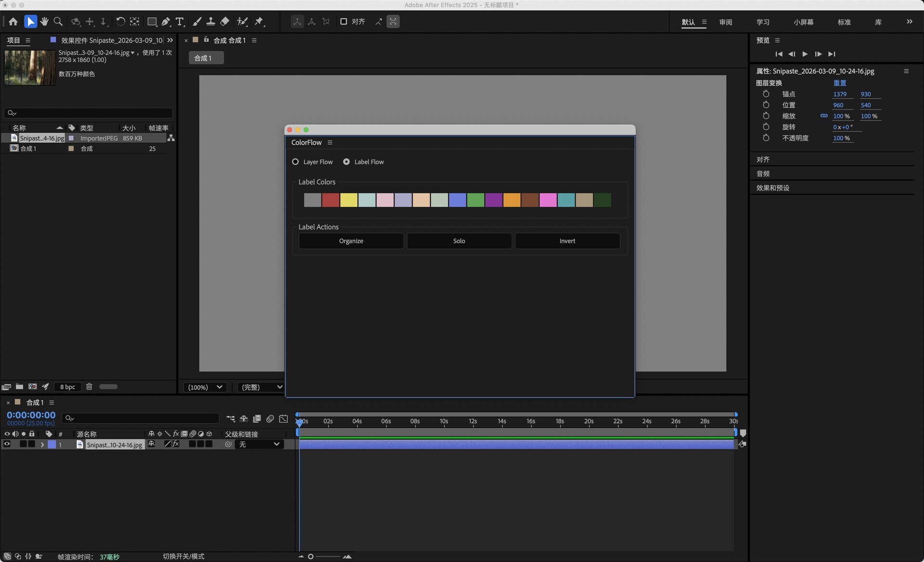The image size is (924, 562).
Task: Select the Layer Flow radio button
Action: (x=295, y=162)
